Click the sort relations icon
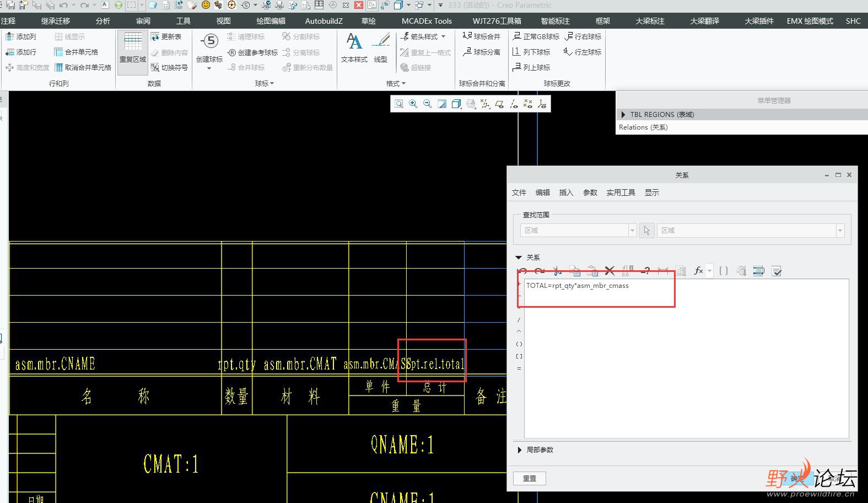Viewport: 868px width, 503px height. [x=759, y=271]
